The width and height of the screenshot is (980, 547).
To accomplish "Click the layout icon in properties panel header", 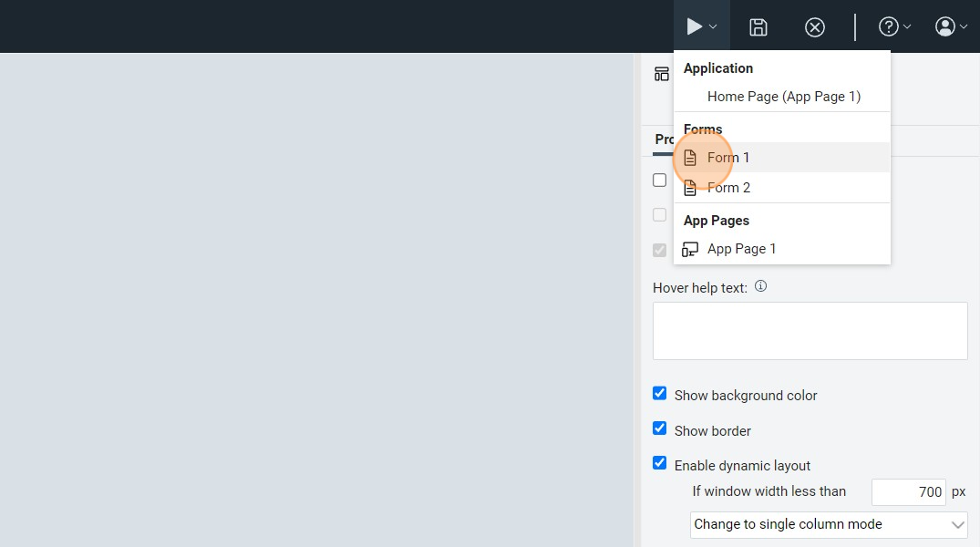I will (662, 74).
